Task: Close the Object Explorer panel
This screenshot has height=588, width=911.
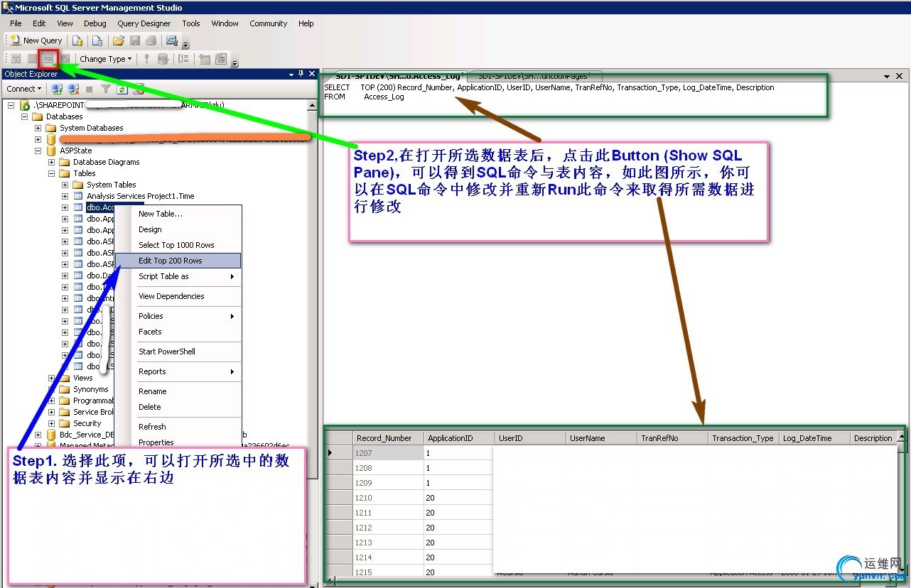Action: (312, 74)
